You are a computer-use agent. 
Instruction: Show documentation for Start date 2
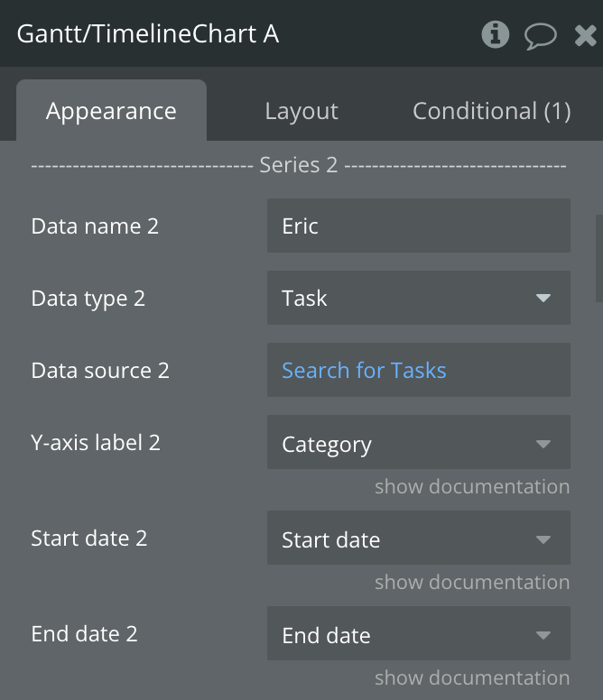(x=472, y=583)
